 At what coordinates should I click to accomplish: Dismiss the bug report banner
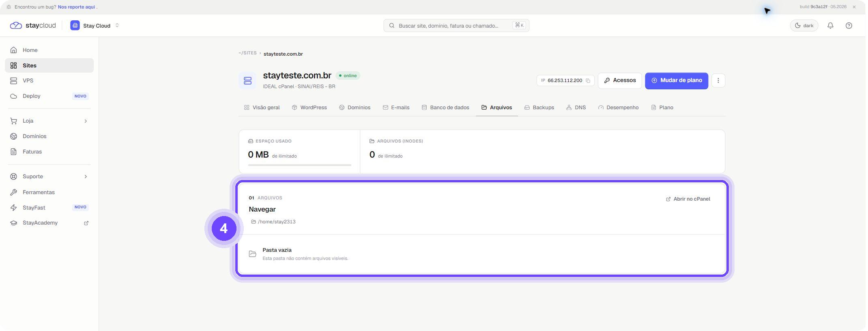[854, 7]
